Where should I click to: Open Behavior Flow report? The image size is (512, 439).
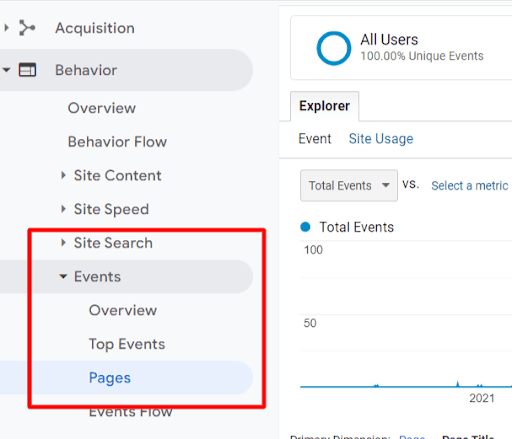tap(117, 142)
